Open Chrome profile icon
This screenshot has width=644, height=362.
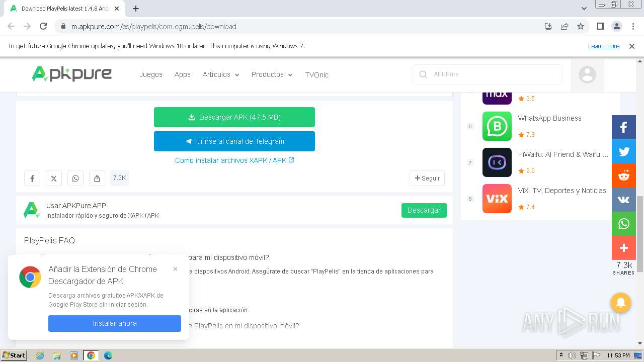(x=616, y=26)
